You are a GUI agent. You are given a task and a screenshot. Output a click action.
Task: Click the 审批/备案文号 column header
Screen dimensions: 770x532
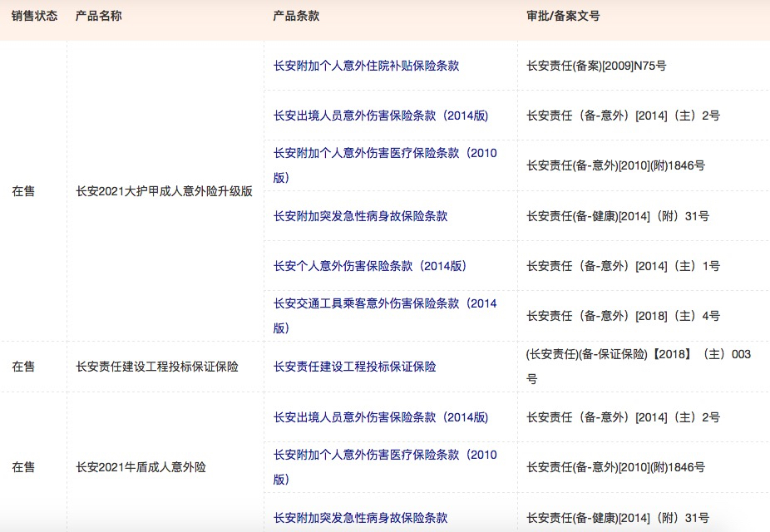pyautogui.click(x=563, y=16)
